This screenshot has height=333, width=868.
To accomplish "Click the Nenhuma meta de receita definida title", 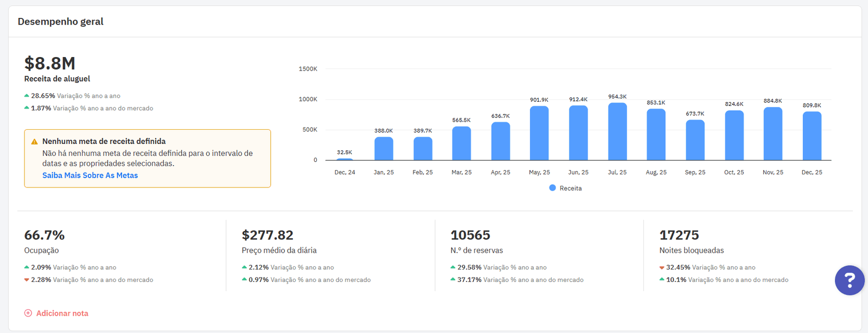I will (104, 141).
